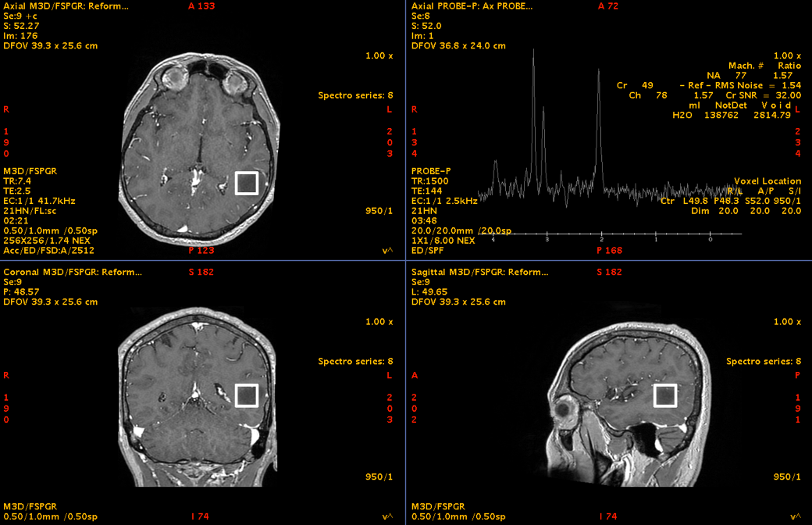
Task: Click the A 133 orientation label
Action: tap(201, 5)
